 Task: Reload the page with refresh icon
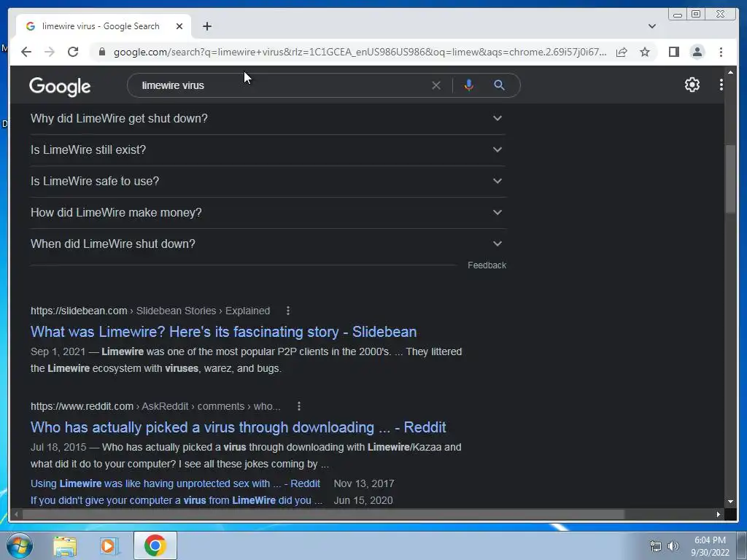pyautogui.click(x=73, y=52)
